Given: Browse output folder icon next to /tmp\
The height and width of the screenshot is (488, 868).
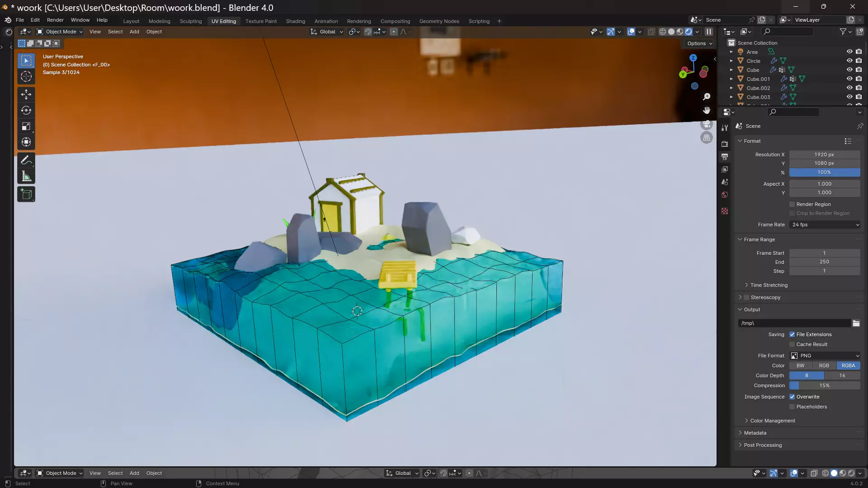Looking at the screenshot, I should [x=856, y=323].
